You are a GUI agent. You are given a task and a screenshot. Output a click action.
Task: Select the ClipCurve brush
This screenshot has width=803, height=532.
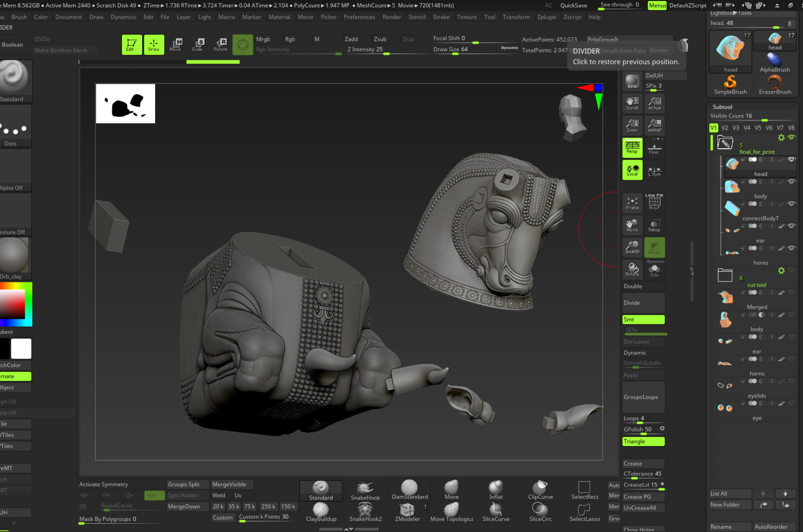[540, 491]
